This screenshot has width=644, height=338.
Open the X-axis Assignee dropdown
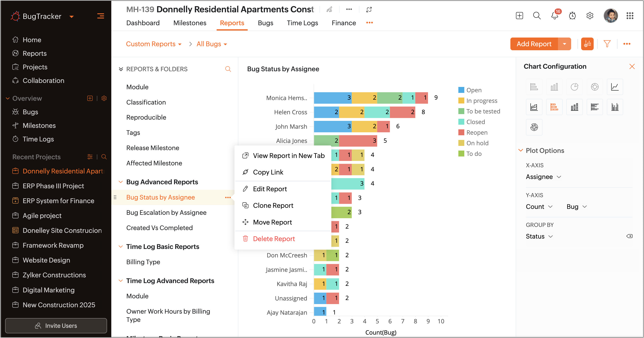543,177
